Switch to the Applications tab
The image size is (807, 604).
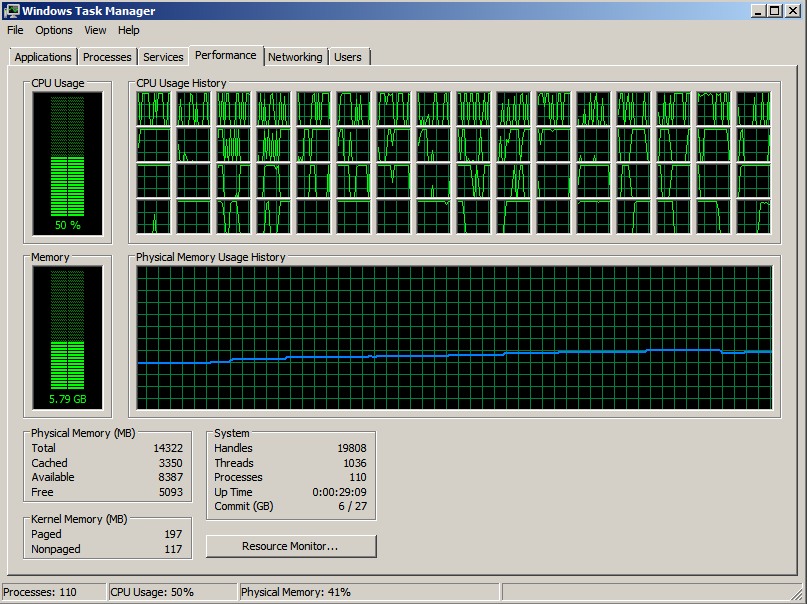pyautogui.click(x=43, y=57)
